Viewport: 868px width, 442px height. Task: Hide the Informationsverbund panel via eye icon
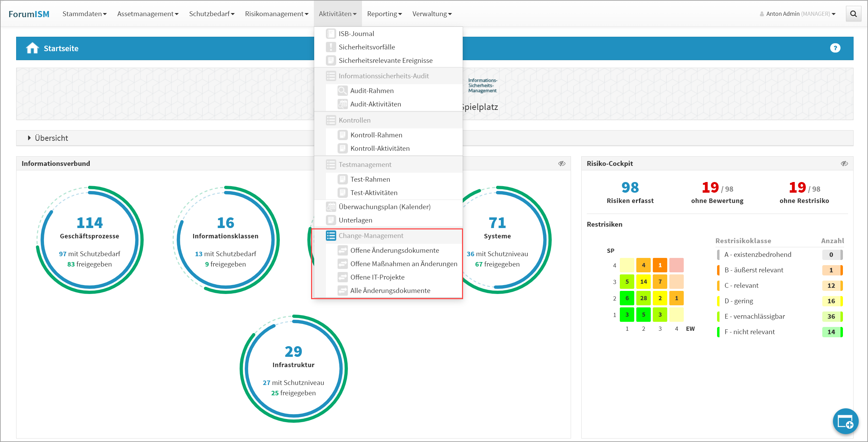click(562, 163)
